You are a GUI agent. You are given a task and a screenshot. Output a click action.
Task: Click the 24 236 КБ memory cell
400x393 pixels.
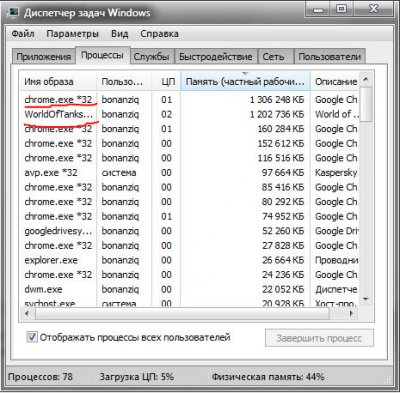[283, 275]
